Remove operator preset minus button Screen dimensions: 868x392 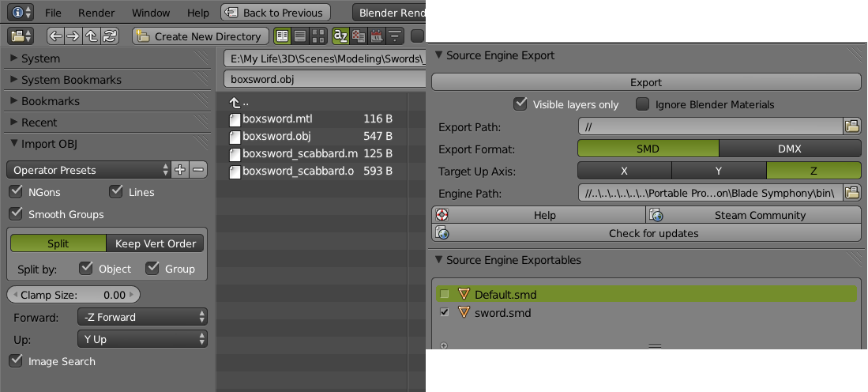coord(198,170)
